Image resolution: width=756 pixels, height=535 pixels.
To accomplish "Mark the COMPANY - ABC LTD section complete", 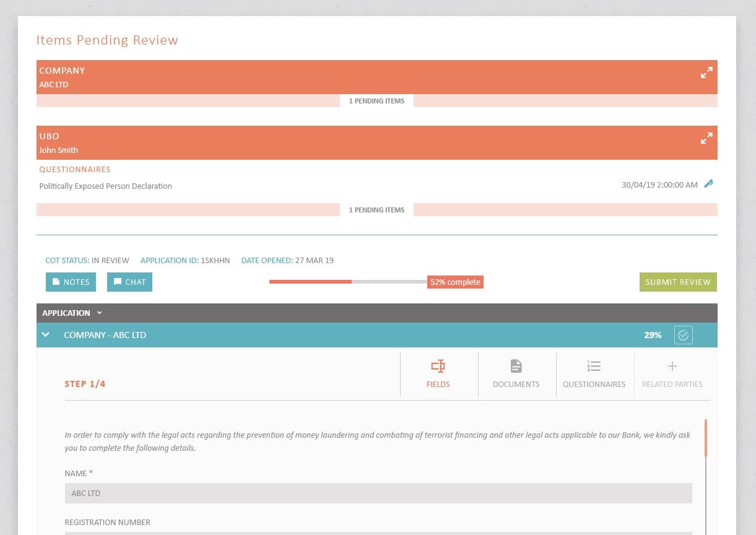I will pyautogui.click(x=683, y=335).
